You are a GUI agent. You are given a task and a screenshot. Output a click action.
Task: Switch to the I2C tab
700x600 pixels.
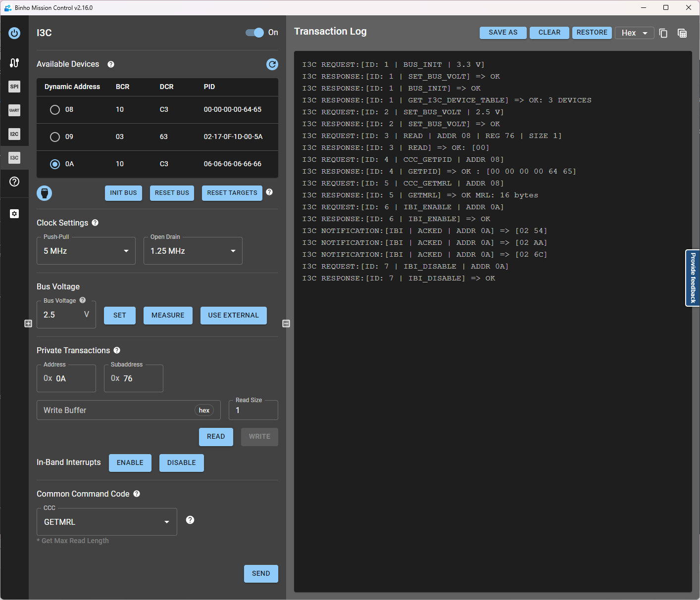14,134
